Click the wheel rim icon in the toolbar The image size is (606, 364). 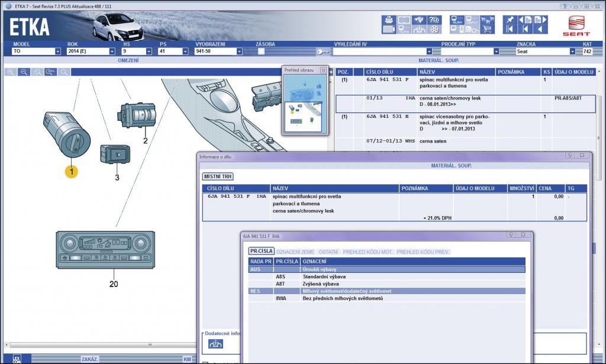(434, 29)
